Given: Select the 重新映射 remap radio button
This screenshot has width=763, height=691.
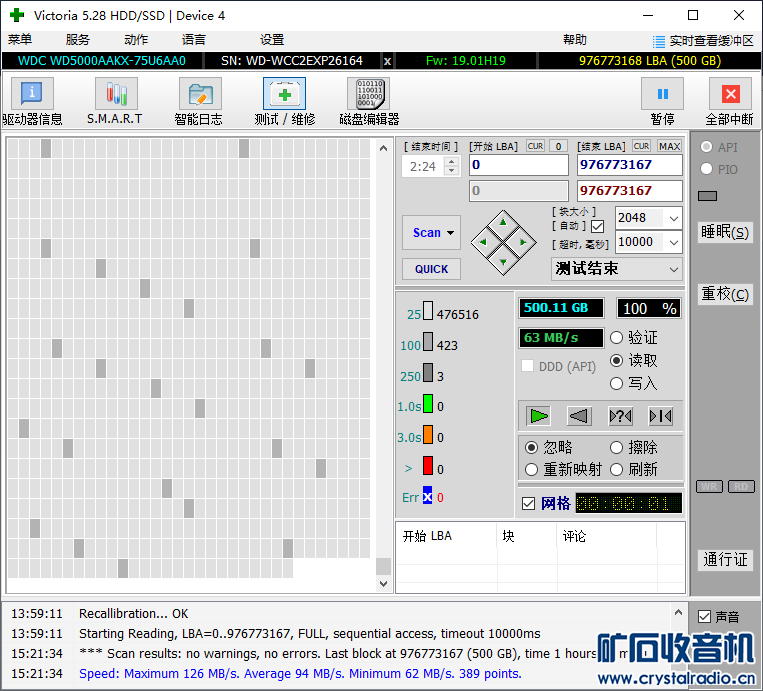Looking at the screenshot, I should click(x=531, y=470).
